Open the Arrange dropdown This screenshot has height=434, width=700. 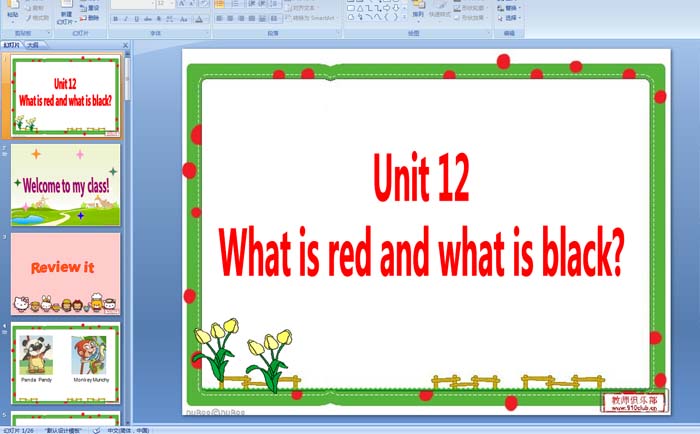[x=418, y=10]
